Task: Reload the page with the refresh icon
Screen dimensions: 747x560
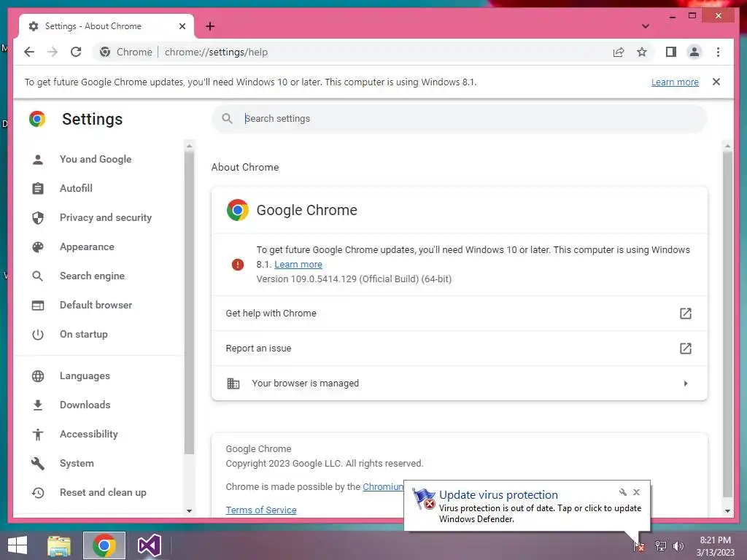Action: (x=76, y=52)
